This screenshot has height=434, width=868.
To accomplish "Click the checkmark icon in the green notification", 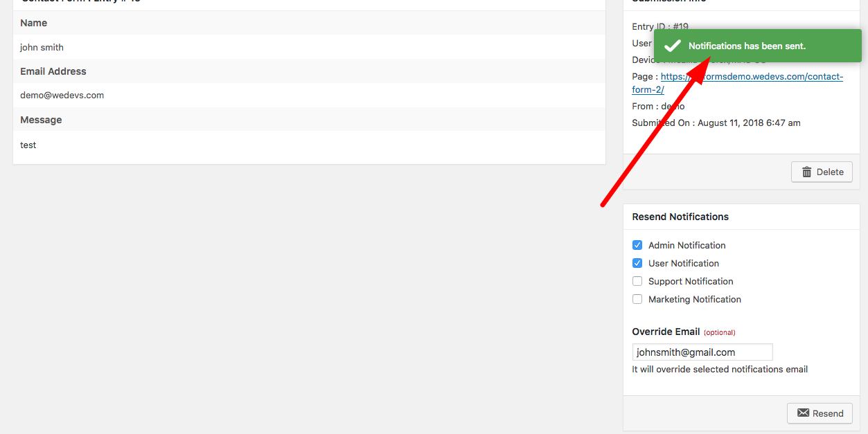I will [673, 46].
